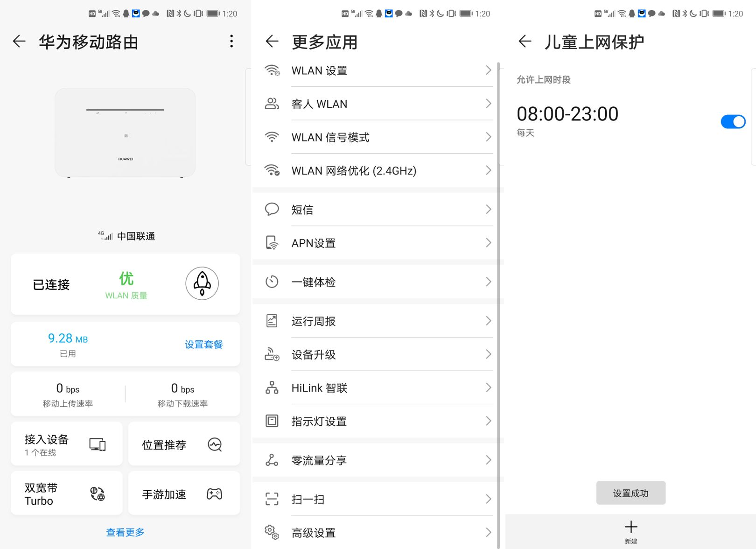Tap the 扫一扫 scan icon

point(272,499)
